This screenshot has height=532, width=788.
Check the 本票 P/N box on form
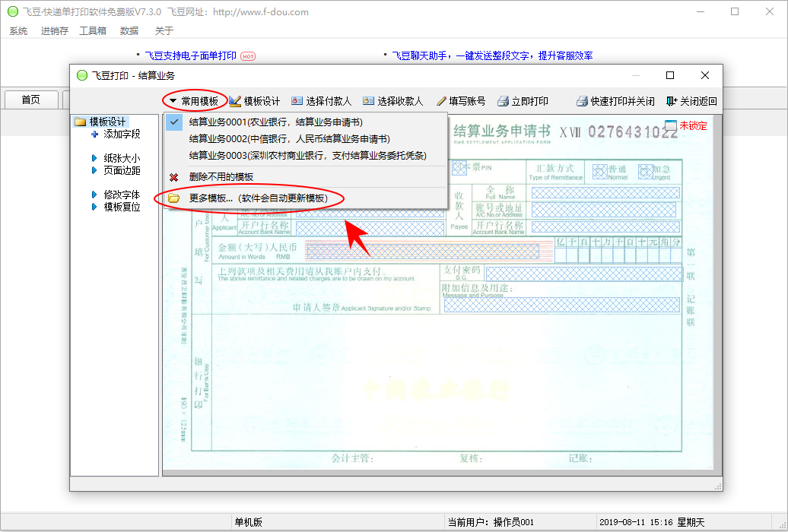[x=459, y=168]
